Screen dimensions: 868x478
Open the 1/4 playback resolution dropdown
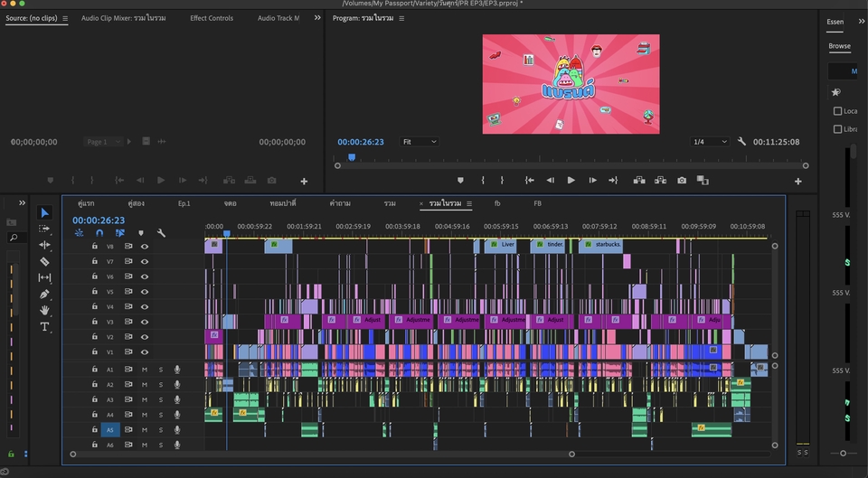coord(709,142)
